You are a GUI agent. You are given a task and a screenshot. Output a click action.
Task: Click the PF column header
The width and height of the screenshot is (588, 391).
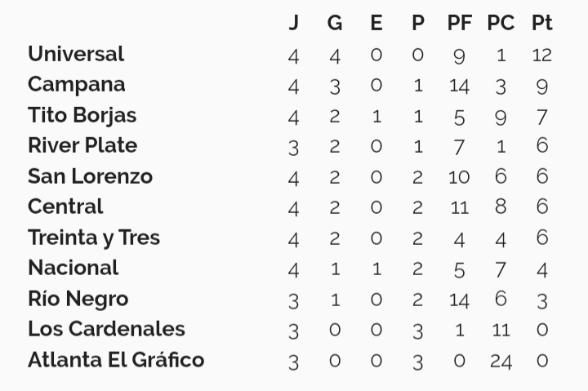coord(459,23)
